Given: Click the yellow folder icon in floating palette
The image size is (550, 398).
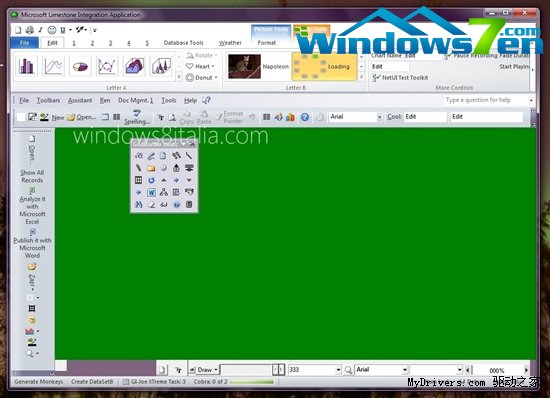Looking at the screenshot, I should tap(151, 168).
